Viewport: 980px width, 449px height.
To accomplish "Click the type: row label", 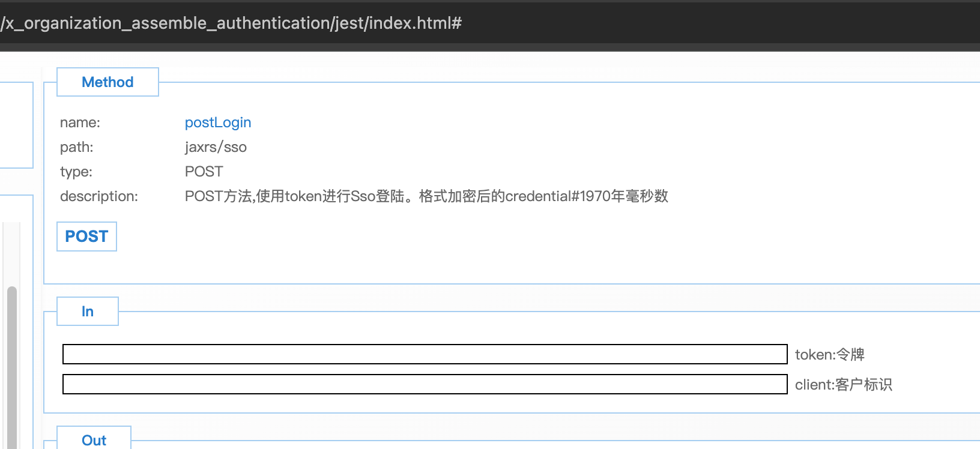I will click(x=76, y=172).
